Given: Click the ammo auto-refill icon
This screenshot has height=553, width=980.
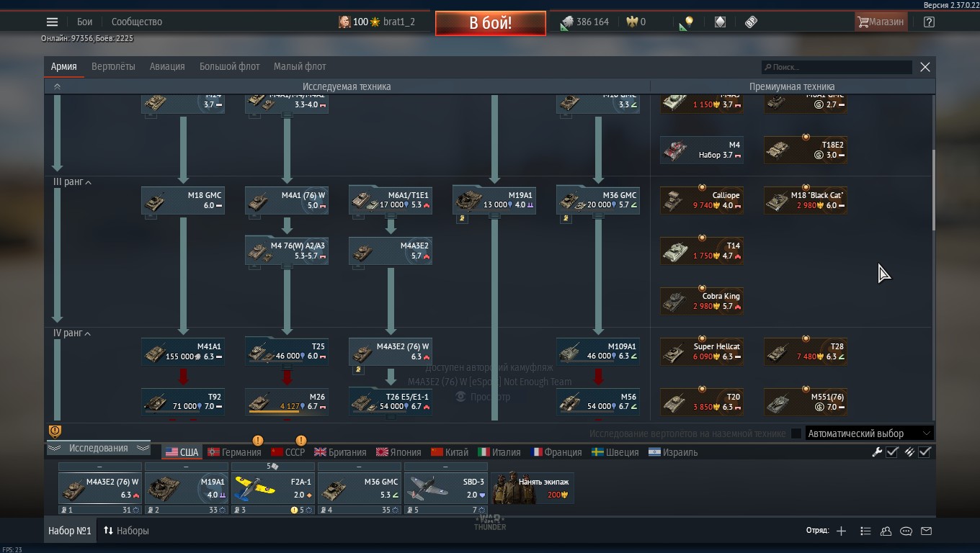Looking at the screenshot, I should click(909, 452).
